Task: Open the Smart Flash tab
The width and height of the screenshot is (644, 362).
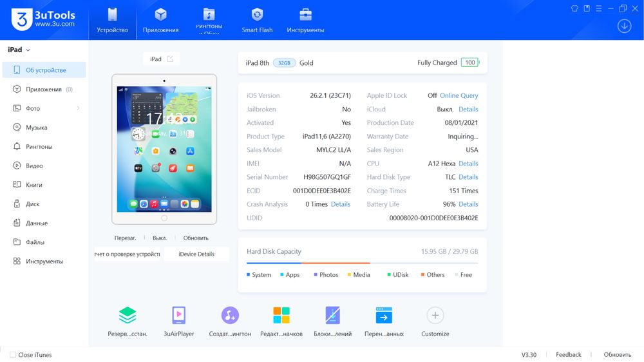Action: click(257, 20)
